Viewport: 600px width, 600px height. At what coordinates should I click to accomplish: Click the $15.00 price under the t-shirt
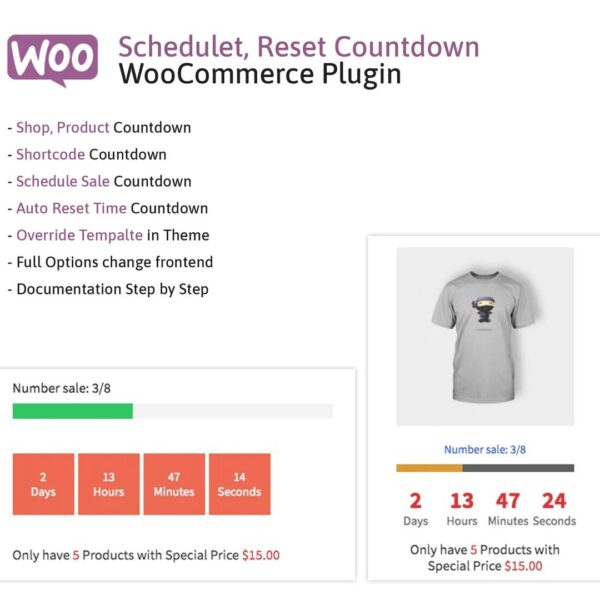(x=524, y=566)
